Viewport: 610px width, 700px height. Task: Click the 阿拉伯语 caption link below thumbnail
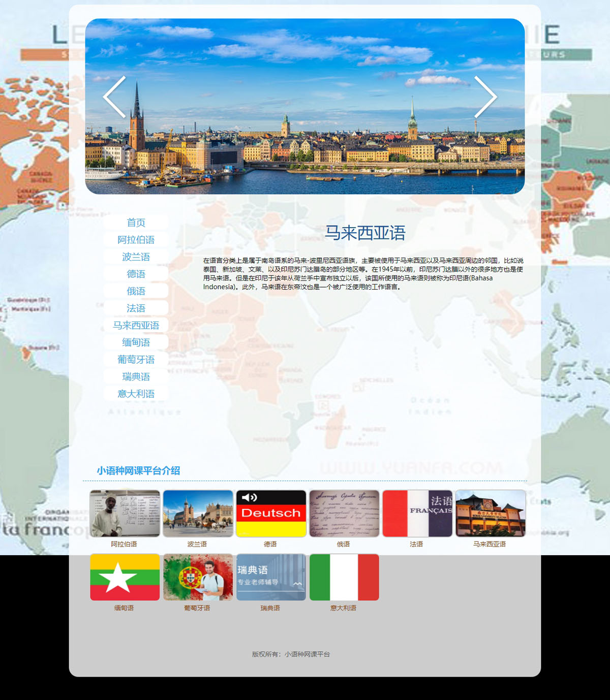coord(124,544)
